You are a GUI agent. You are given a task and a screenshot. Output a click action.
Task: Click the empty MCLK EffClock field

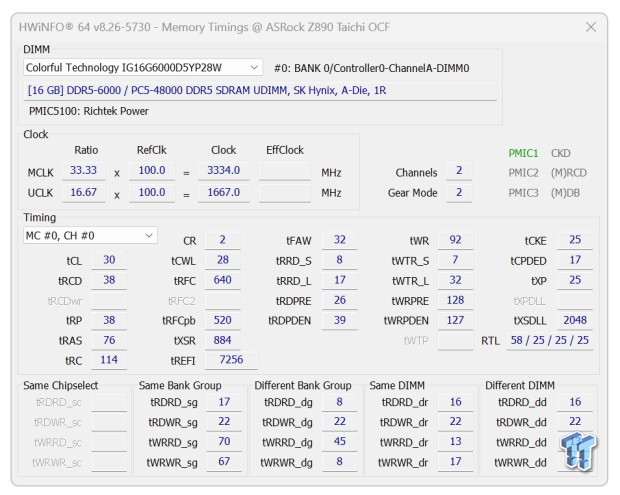(x=285, y=171)
